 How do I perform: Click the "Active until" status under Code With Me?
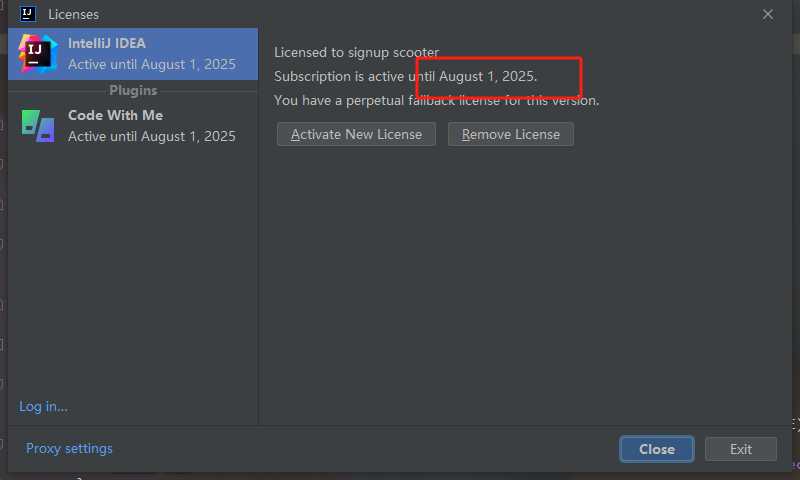(151, 136)
